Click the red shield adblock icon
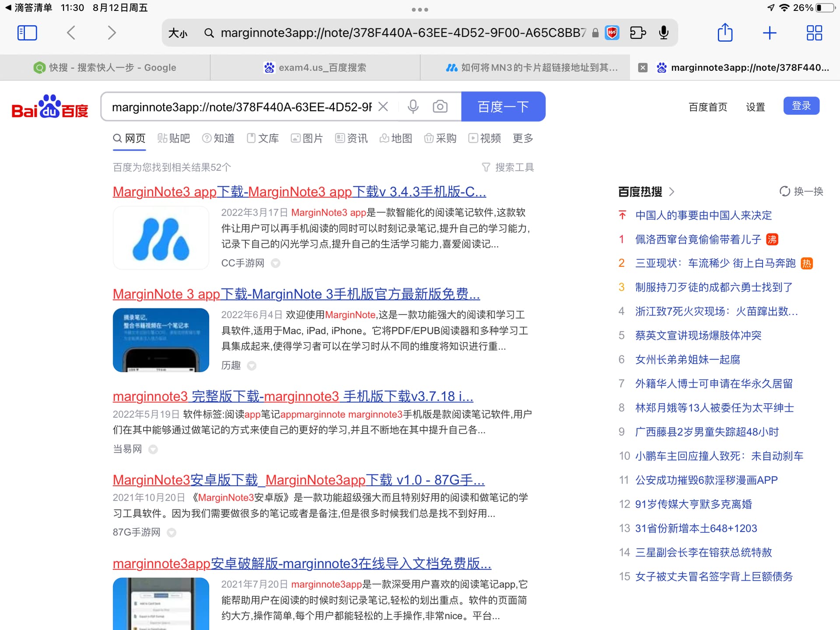Viewport: 840px width, 630px height. tap(612, 33)
